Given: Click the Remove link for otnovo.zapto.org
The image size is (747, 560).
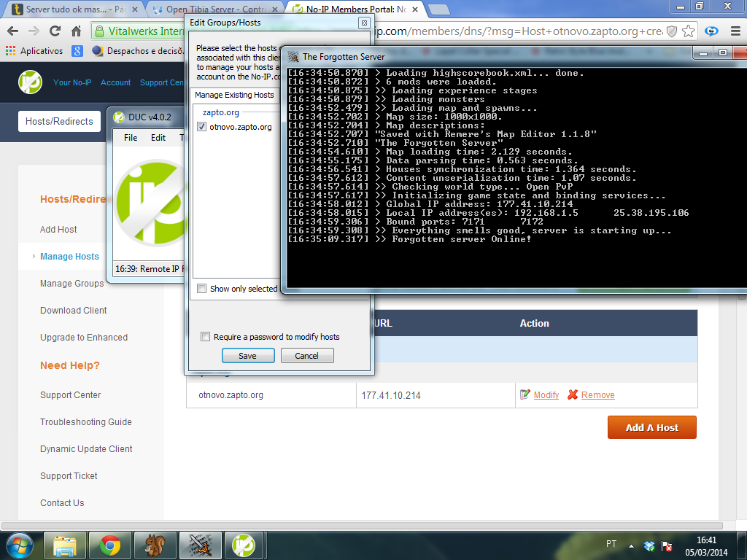Looking at the screenshot, I should (x=598, y=395).
